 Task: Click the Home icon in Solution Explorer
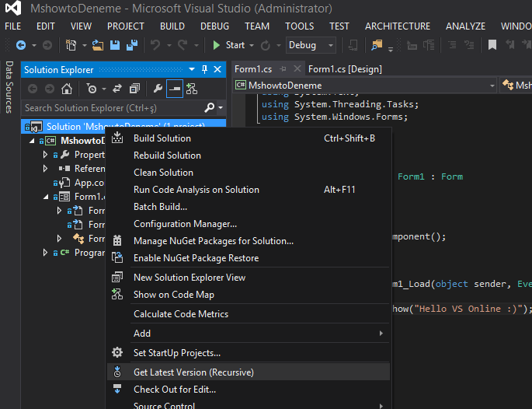tap(67, 89)
